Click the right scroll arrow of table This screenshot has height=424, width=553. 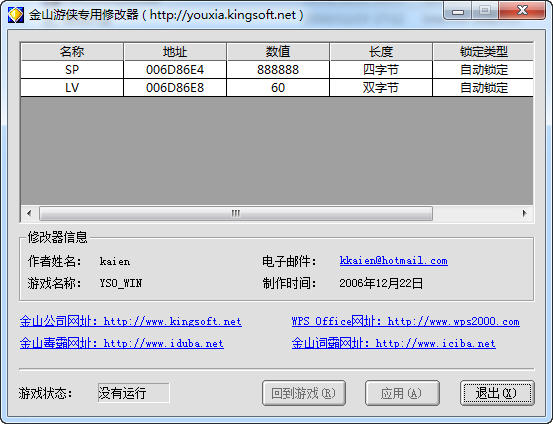point(524,213)
